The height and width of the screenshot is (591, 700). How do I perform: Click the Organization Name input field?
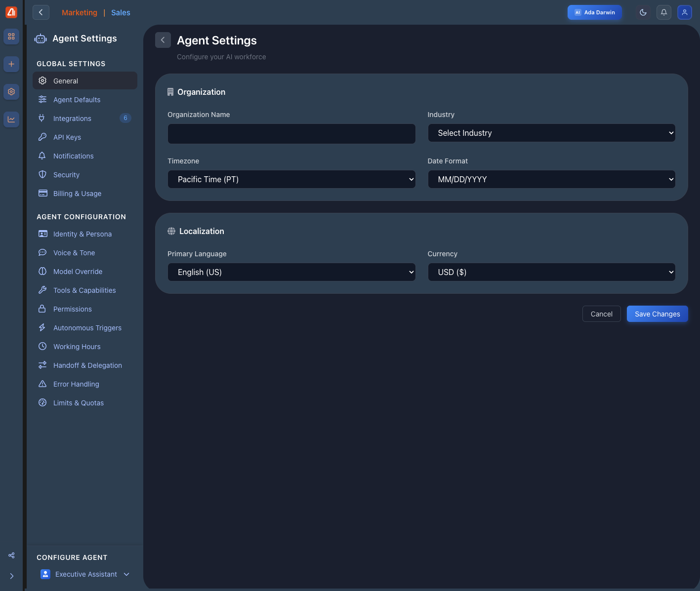[x=291, y=134]
